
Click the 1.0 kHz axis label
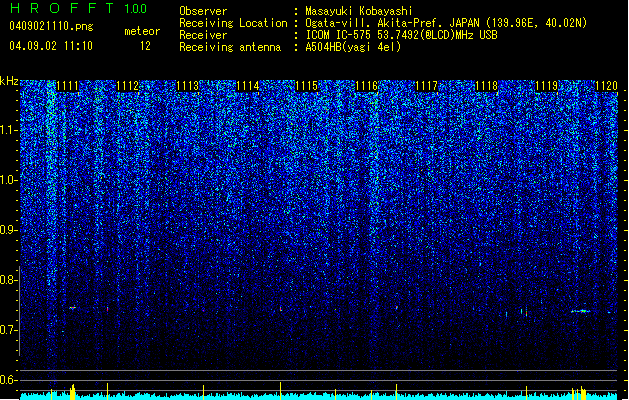9,180
